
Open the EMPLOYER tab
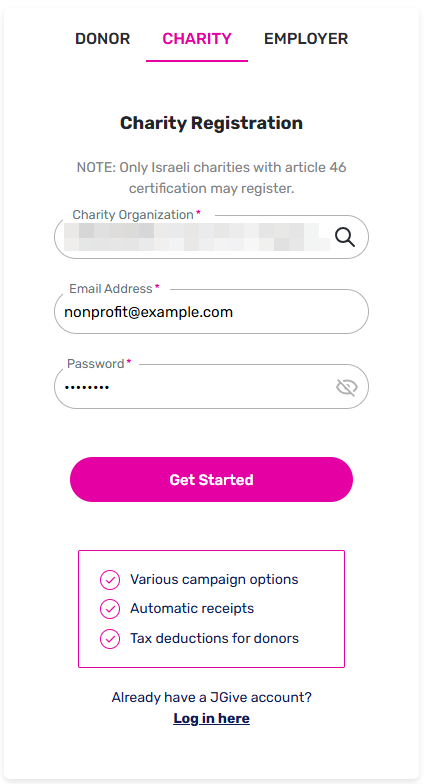coord(306,38)
